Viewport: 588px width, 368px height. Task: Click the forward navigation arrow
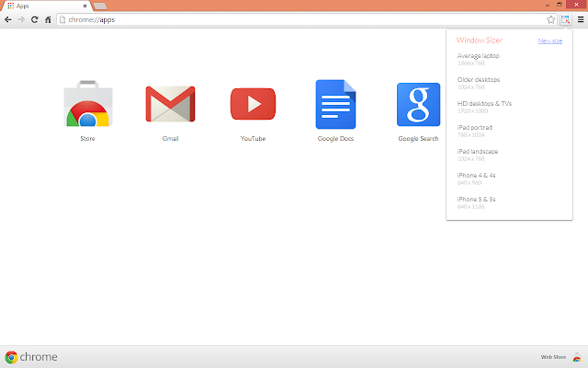coord(21,19)
